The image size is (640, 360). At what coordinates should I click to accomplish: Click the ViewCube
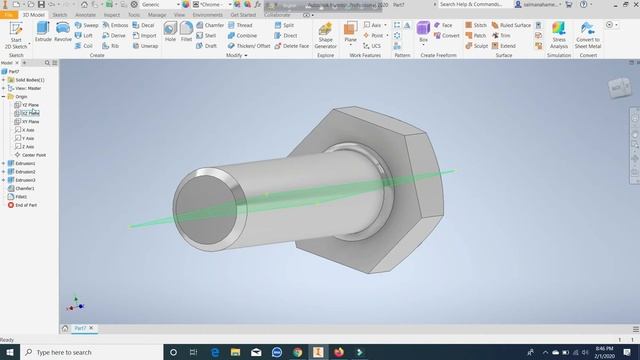click(x=619, y=87)
